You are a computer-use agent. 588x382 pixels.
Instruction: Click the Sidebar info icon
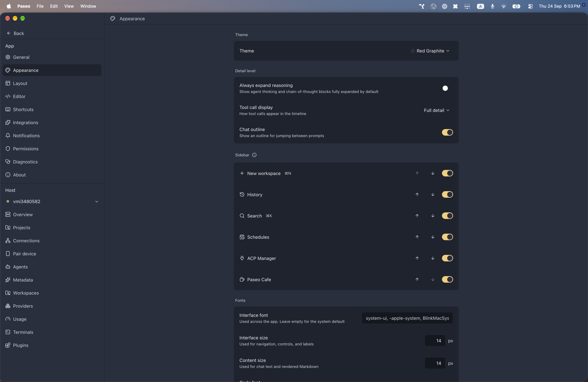click(254, 155)
